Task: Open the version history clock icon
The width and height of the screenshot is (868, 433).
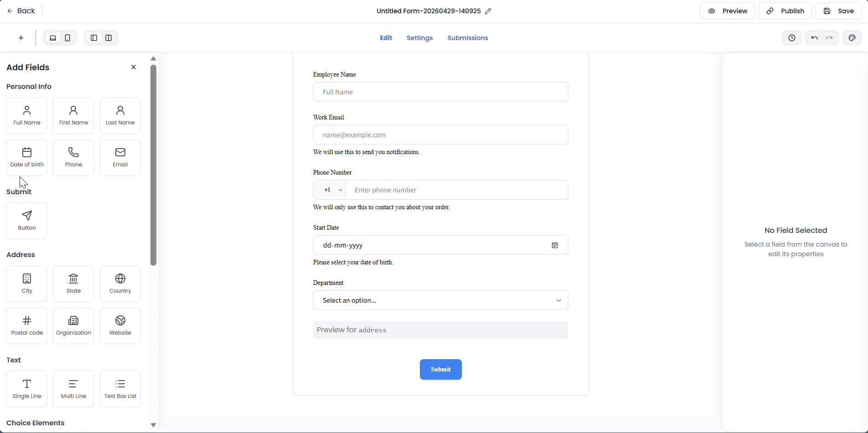Action: [792, 38]
